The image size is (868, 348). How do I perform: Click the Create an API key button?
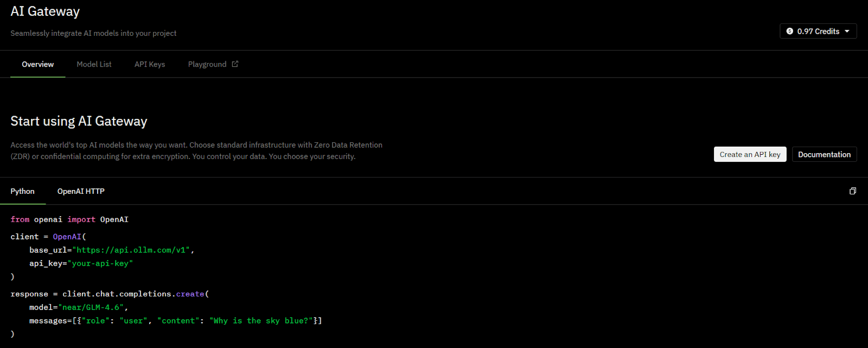(750, 154)
